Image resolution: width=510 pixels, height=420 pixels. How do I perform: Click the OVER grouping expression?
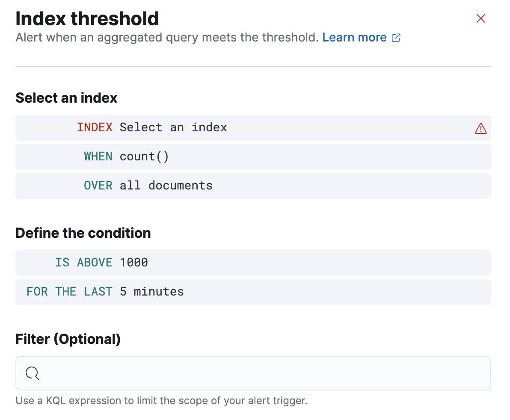[148, 186]
